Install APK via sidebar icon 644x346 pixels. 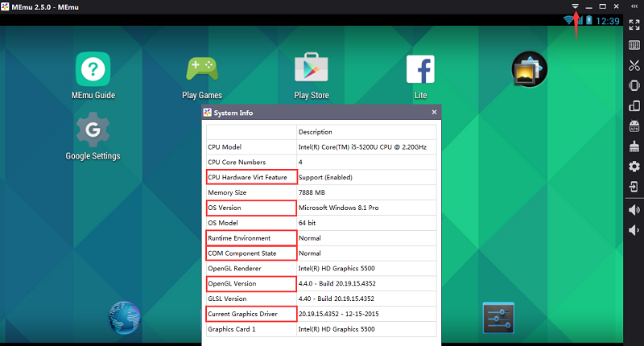pyautogui.click(x=634, y=126)
